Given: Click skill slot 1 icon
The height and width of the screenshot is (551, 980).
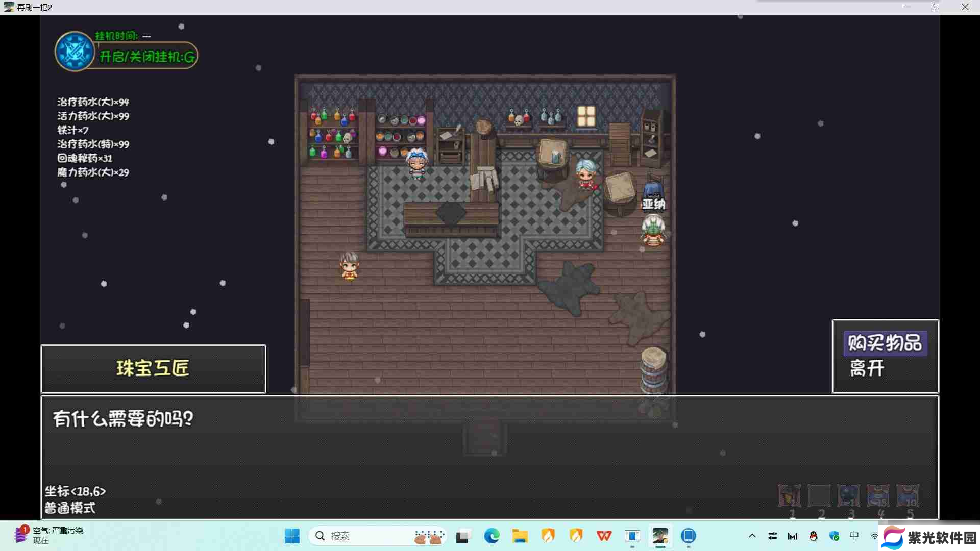Looking at the screenshot, I should pyautogui.click(x=790, y=495).
